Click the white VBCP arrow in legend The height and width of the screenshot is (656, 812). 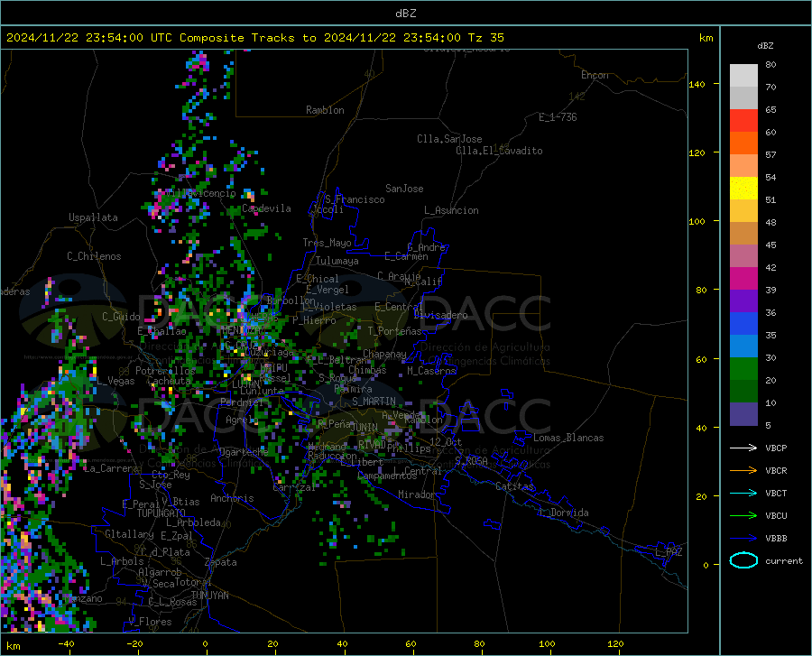(x=743, y=448)
